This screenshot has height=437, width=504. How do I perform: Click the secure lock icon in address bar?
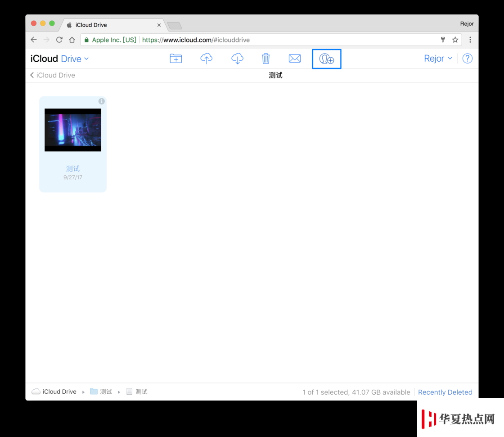86,40
